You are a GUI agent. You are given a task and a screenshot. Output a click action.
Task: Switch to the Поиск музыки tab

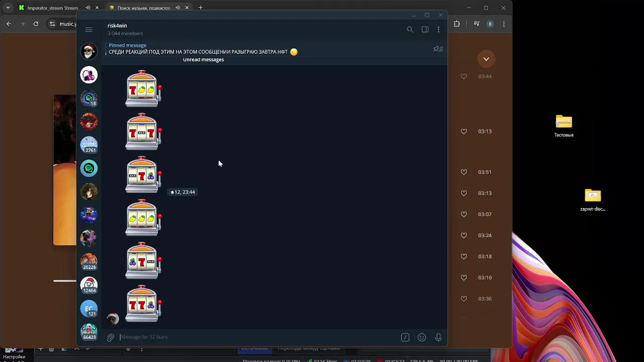(x=143, y=8)
